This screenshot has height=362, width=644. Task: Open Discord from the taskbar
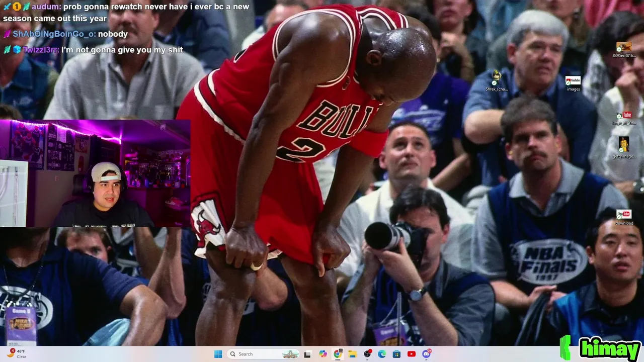tap(427, 354)
